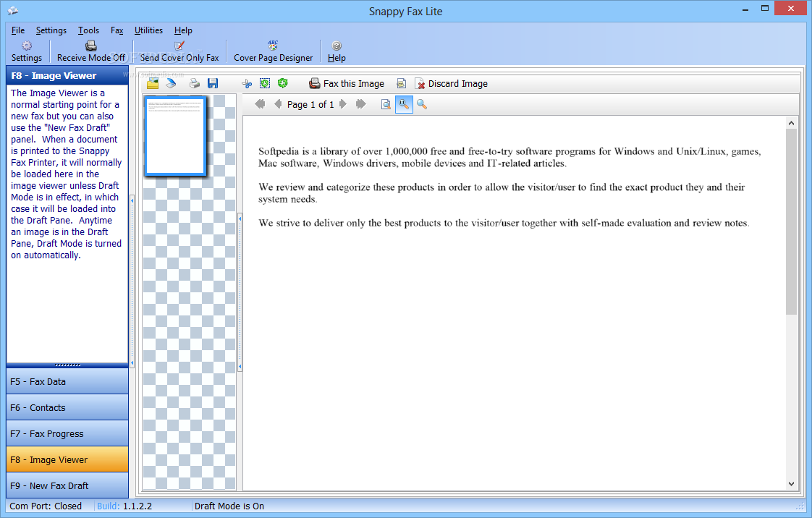Open Settings toolbar gear icon
Viewport: 812px width, 518px height.
click(x=26, y=51)
